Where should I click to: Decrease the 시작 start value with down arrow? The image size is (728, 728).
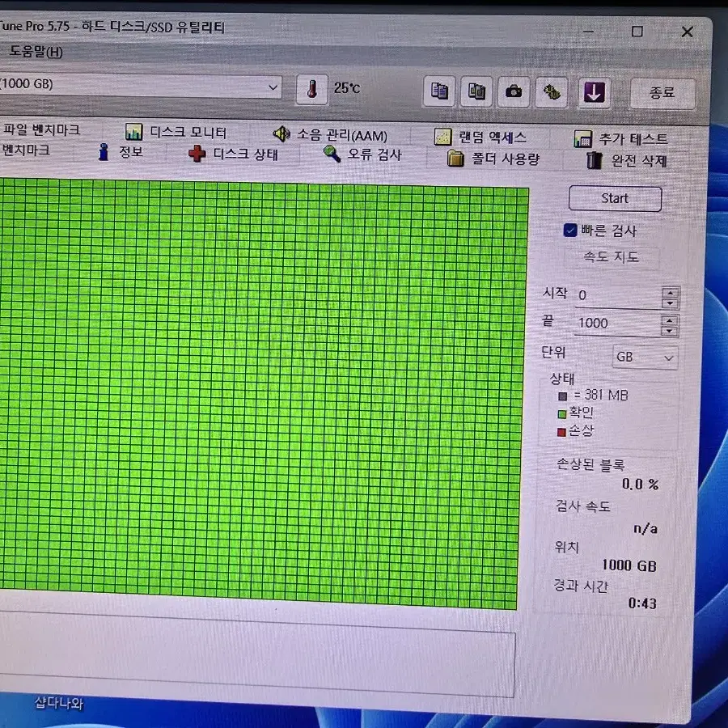point(670,303)
